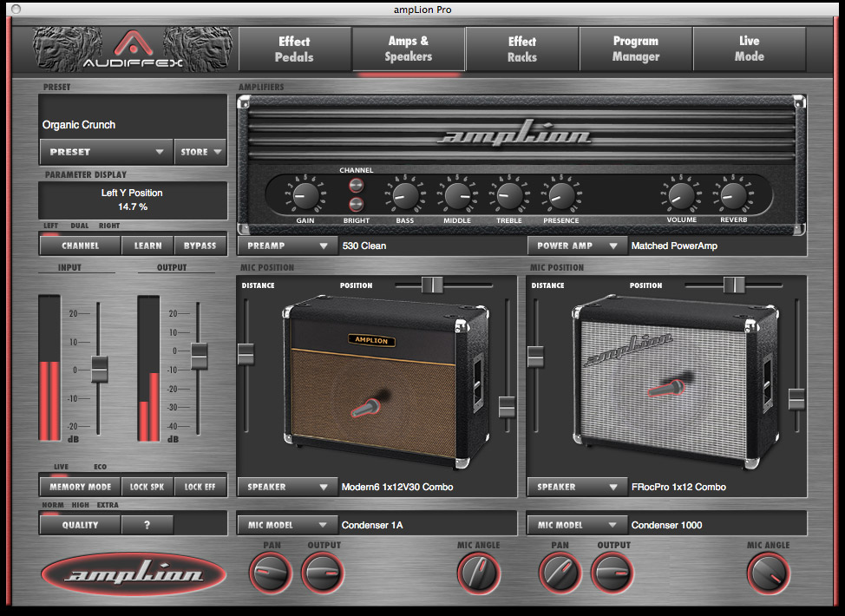Viewport: 845px width, 616px height.
Task: Click the left speaker Position horizontal slider
Action: (x=432, y=285)
